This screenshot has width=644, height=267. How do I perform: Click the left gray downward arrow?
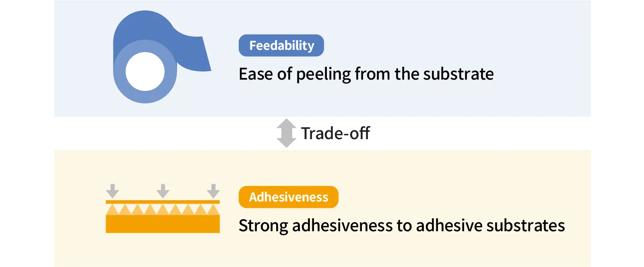pos(113,191)
